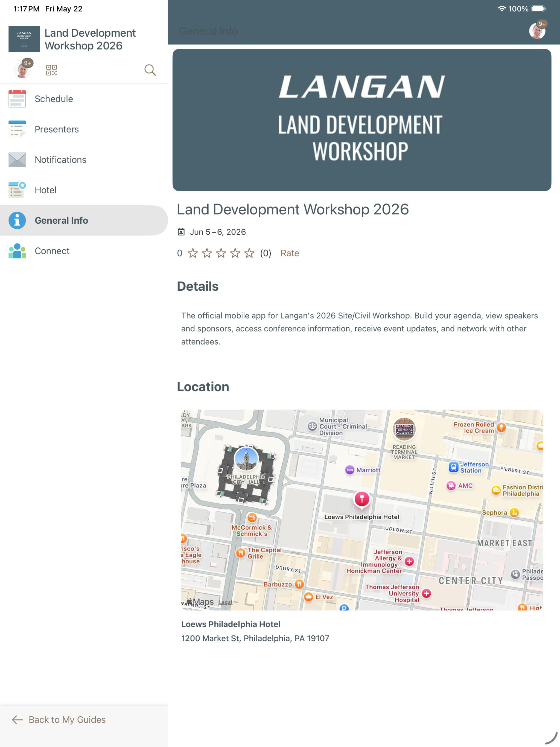The height and width of the screenshot is (747, 560).
Task: Tap the Jun 5–6, 2026 date
Action: coord(218,232)
